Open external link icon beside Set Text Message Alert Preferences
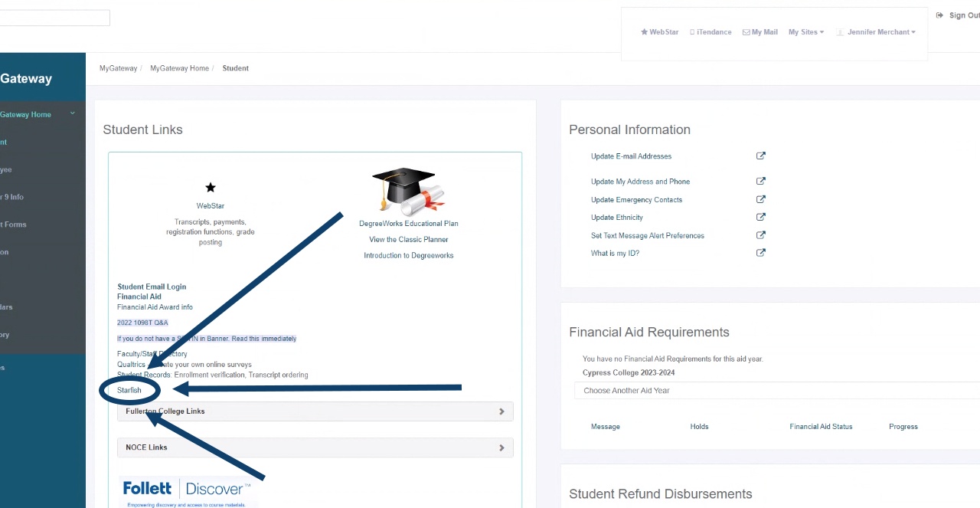Viewport: 980px width, 508px height. pos(760,234)
